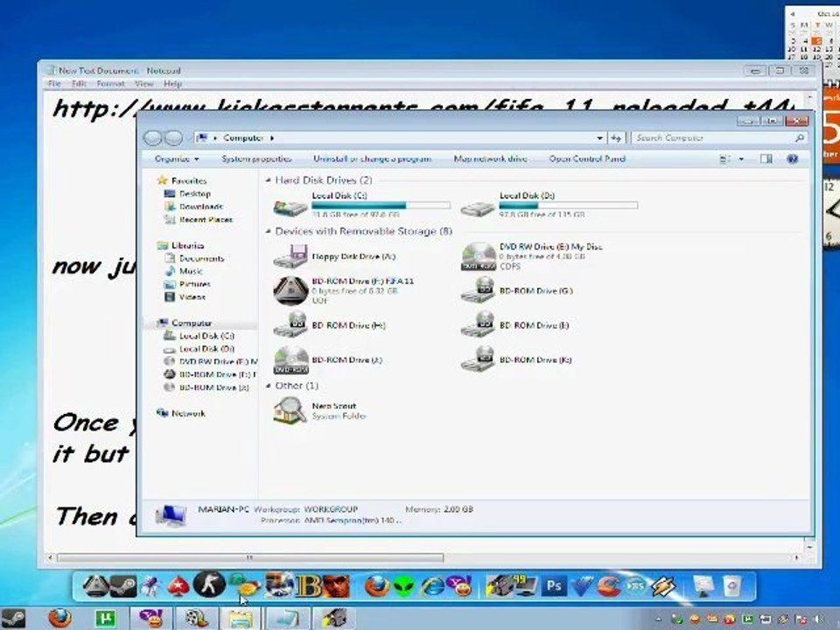Launch Counter-Strike from the dock

pyautogui.click(x=209, y=585)
